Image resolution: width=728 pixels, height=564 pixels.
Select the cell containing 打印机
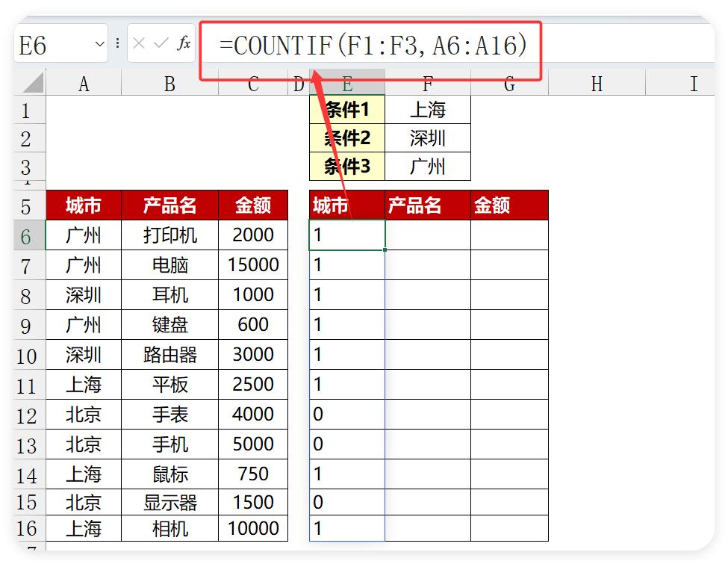pos(170,235)
